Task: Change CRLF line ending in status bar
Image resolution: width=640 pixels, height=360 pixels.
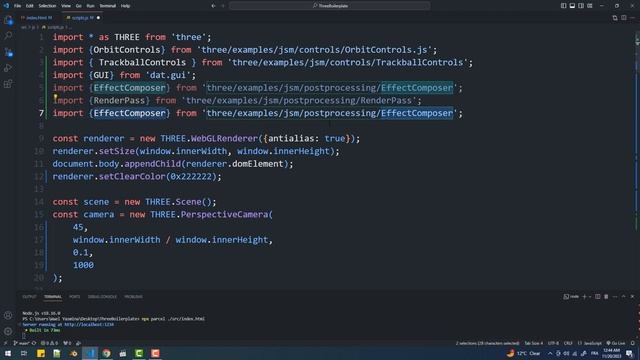Action: [x=568, y=343]
